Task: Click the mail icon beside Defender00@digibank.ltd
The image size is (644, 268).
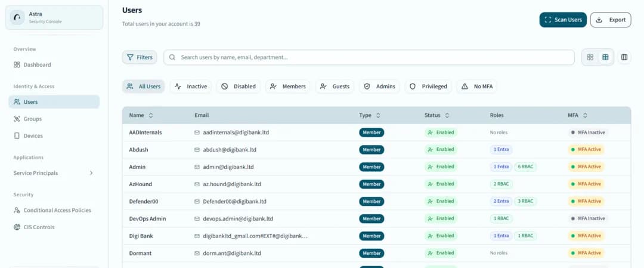Action: [197, 201]
